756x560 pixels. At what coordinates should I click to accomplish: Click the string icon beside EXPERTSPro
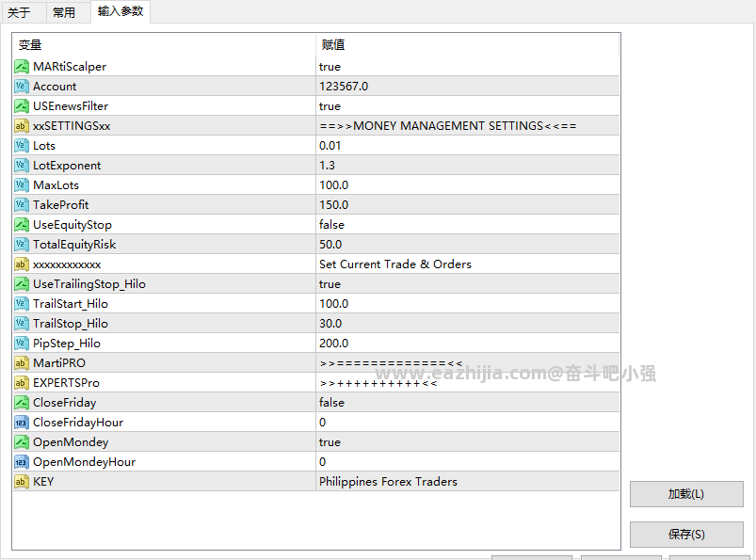22,383
